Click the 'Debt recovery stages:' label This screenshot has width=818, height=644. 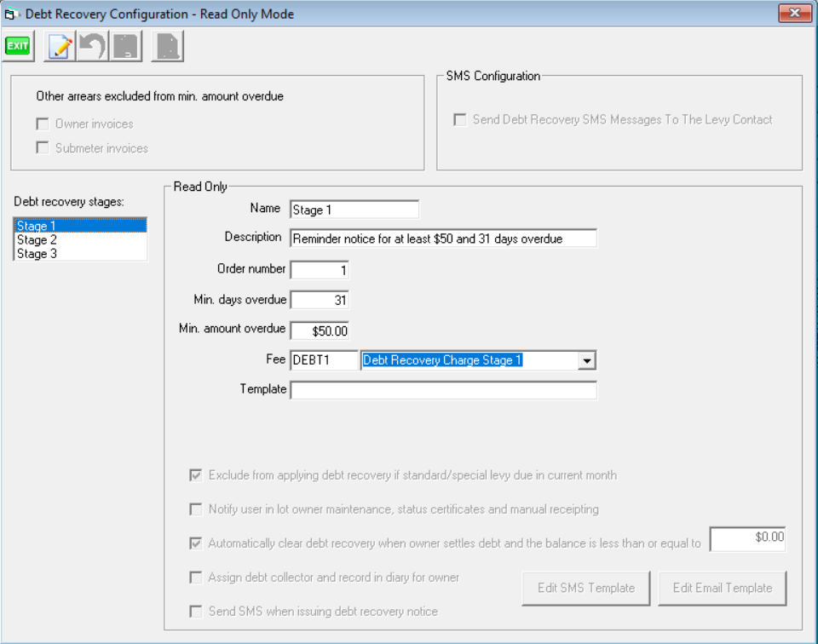pos(69,202)
